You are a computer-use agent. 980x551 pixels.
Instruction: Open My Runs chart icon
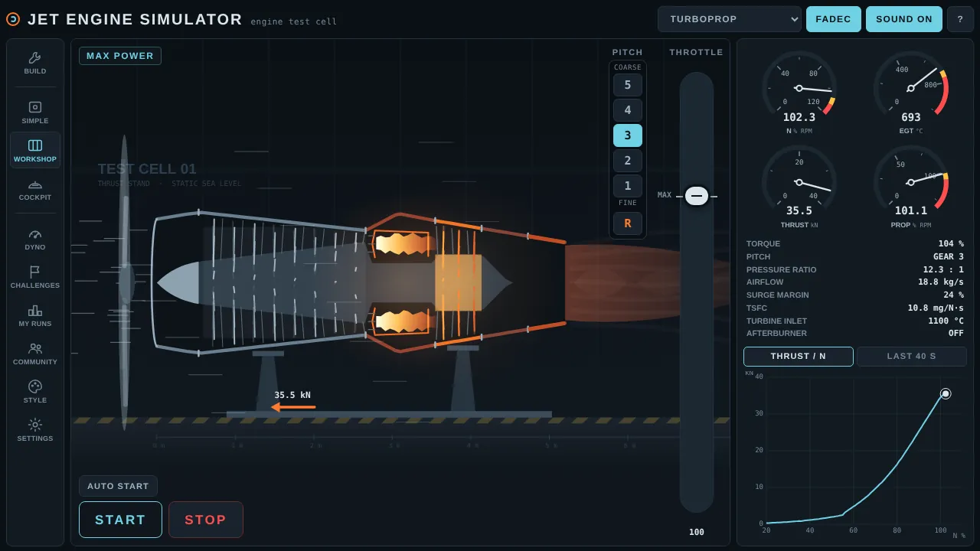tap(34, 310)
